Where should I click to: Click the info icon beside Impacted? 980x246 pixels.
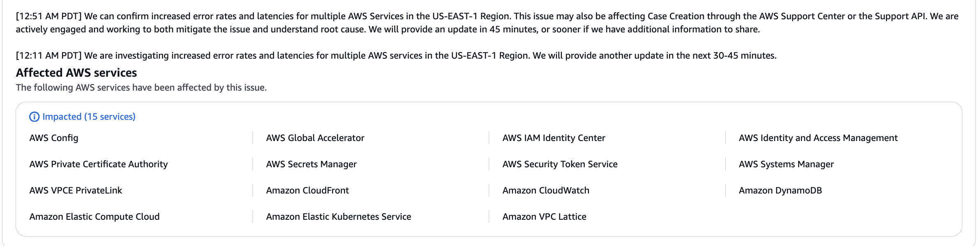tap(34, 117)
